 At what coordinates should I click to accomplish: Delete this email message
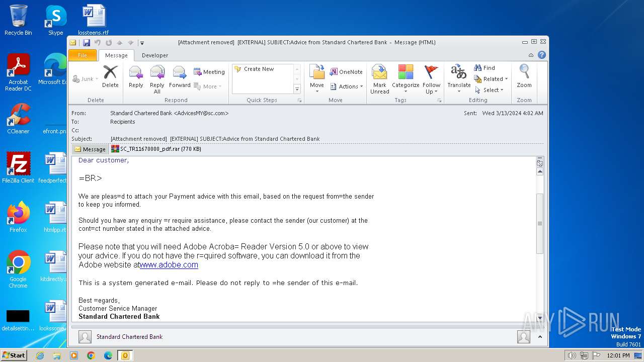pyautogui.click(x=110, y=77)
